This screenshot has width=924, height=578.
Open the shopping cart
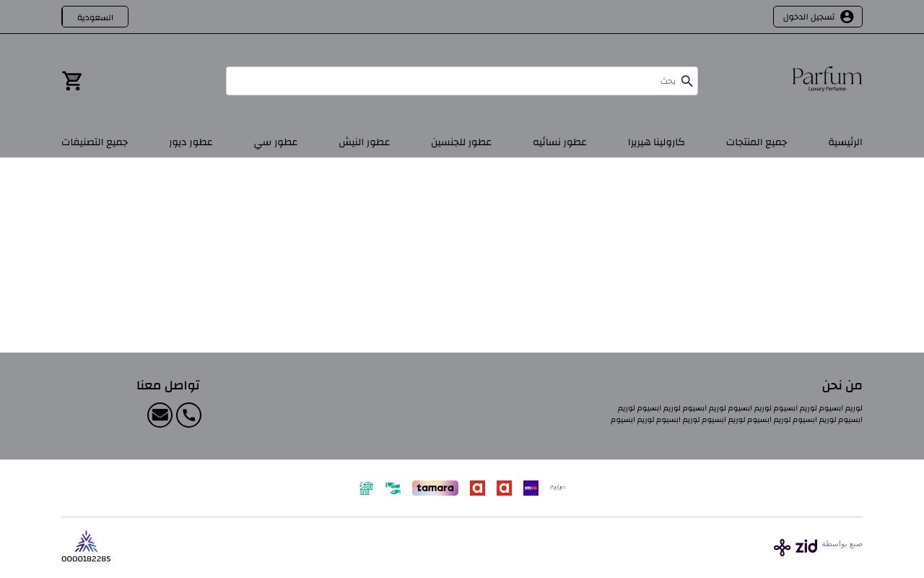[x=72, y=81]
